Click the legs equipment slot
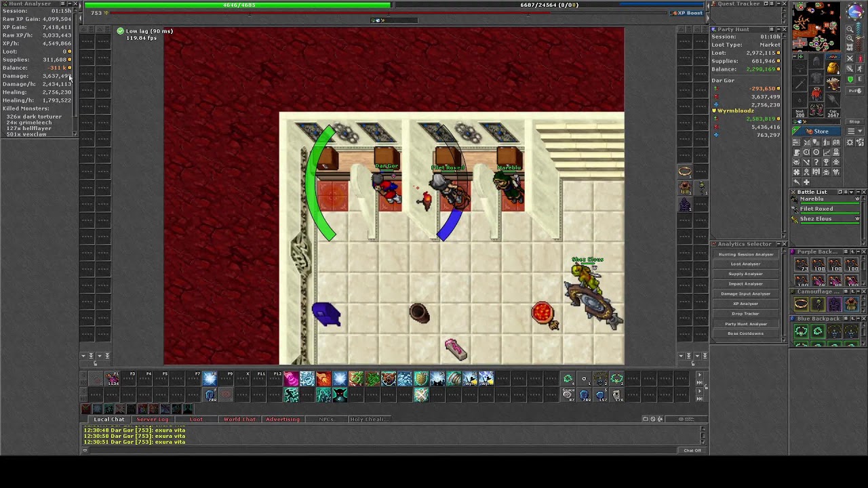Image resolution: width=868 pixels, height=488 pixels. pyautogui.click(x=816, y=94)
